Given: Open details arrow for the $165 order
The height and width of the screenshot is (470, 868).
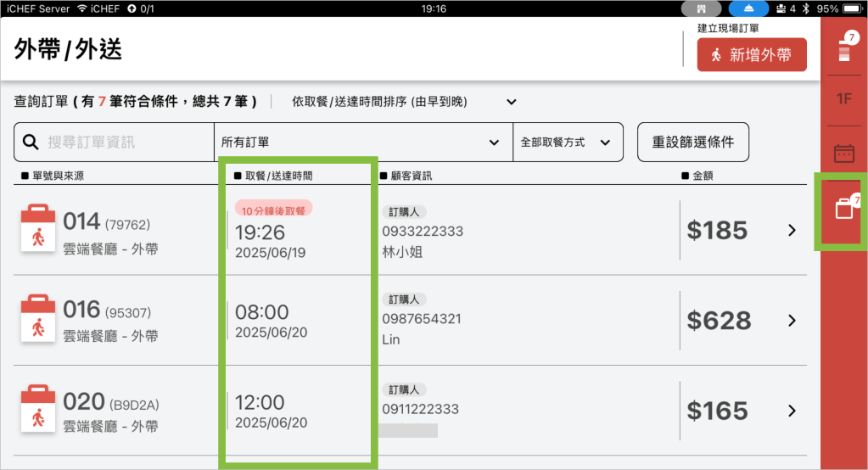Looking at the screenshot, I should coord(792,411).
